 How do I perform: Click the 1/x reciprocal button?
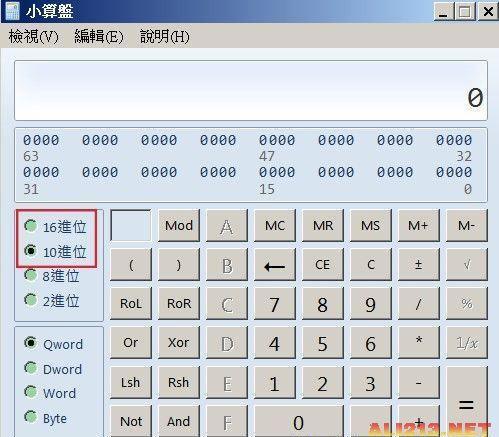coord(467,343)
